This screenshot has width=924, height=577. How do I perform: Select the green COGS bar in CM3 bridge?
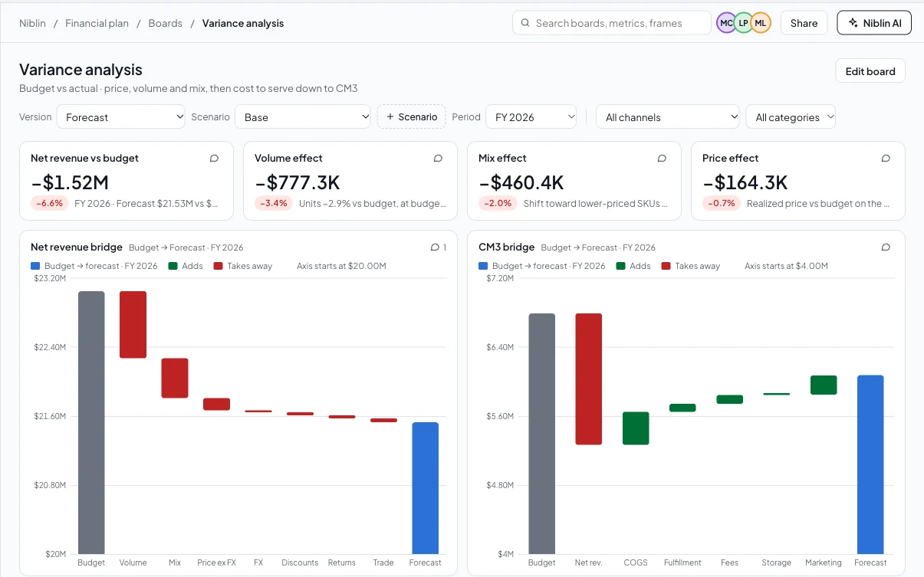click(x=636, y=428)
